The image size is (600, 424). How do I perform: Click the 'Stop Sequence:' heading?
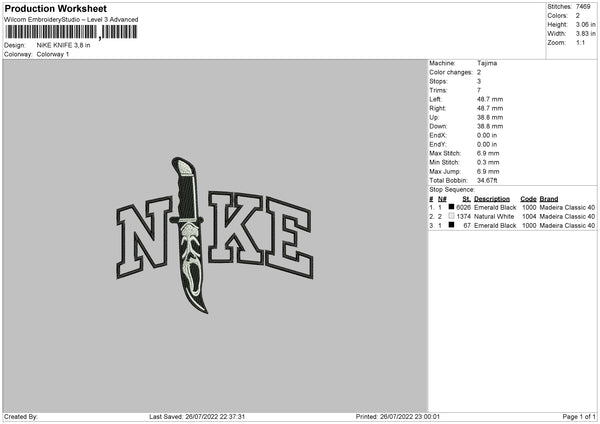click(452, 190)
